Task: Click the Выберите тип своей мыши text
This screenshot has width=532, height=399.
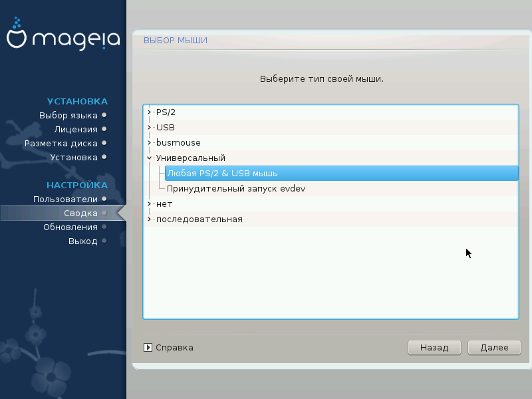Action: [x=322, y=78]
